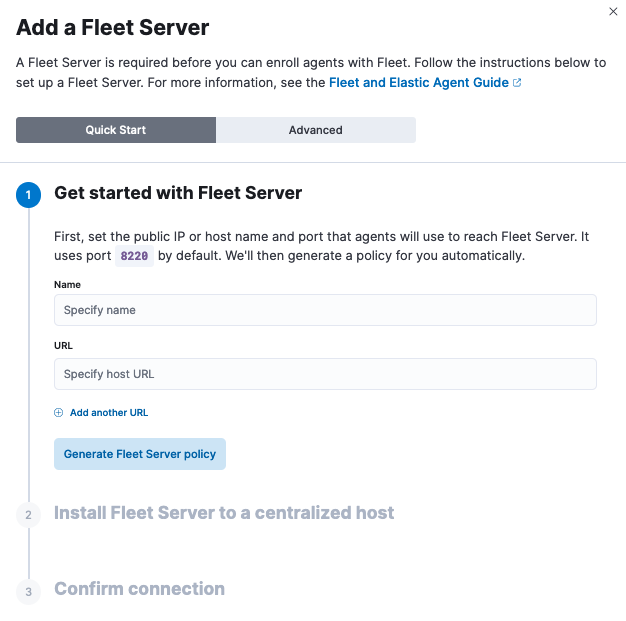Screen dimensions: 626x621
Task: Click the URL field label
Action: [x=63, y=345]
